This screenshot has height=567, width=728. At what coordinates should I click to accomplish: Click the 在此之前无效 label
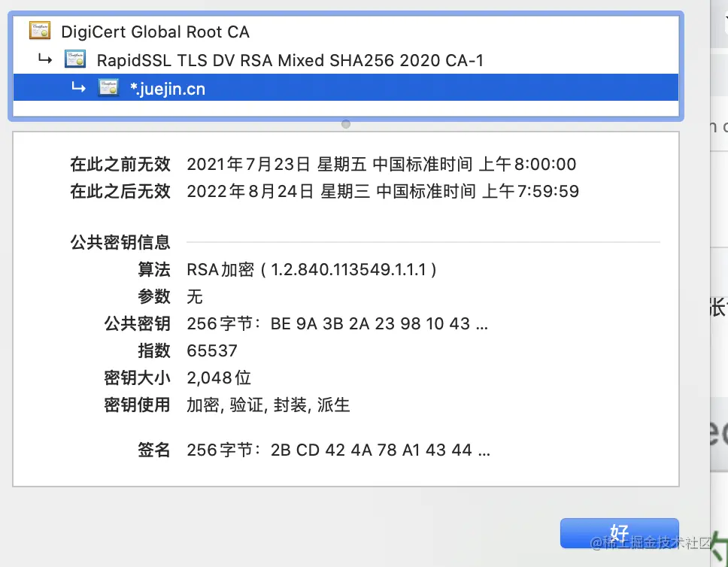pyautogui.click(x=120, y=165)
